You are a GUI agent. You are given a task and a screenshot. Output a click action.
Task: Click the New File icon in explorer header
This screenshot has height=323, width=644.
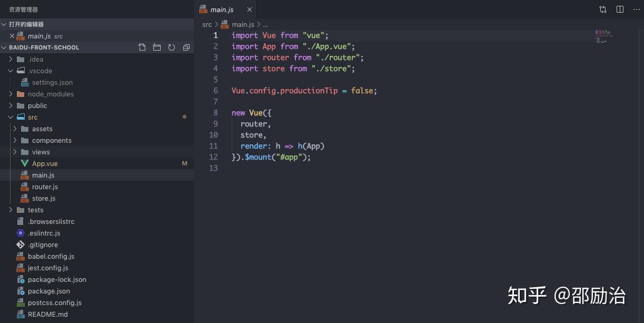pos(142,47)
